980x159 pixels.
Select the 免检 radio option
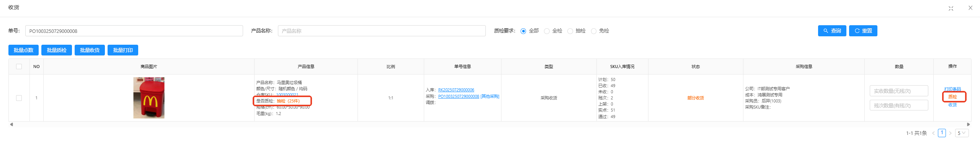point(593,31)
